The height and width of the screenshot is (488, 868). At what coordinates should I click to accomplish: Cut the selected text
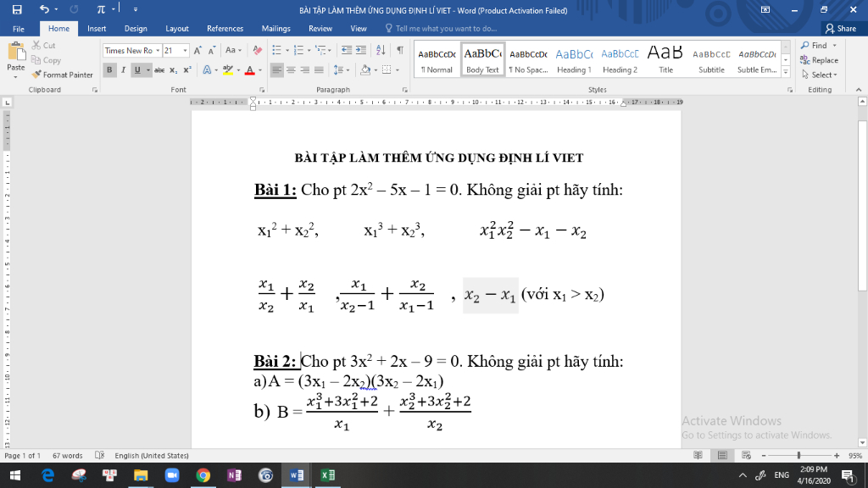[44, 46]
